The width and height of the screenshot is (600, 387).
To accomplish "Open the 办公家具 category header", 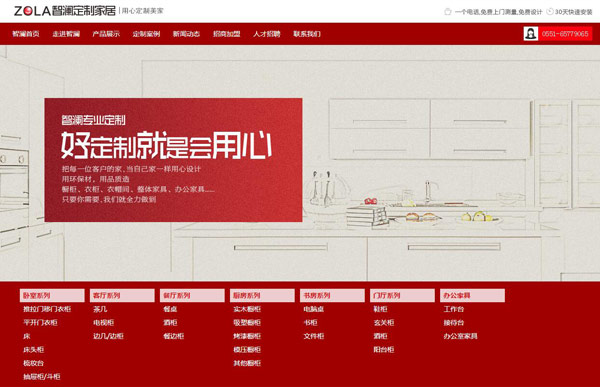I will (472, 296).
